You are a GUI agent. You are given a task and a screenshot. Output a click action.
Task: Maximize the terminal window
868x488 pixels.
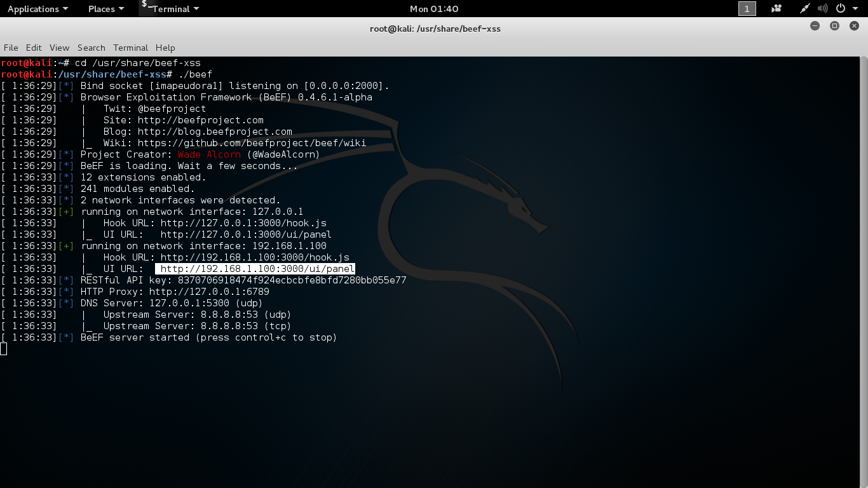[835, 26]
